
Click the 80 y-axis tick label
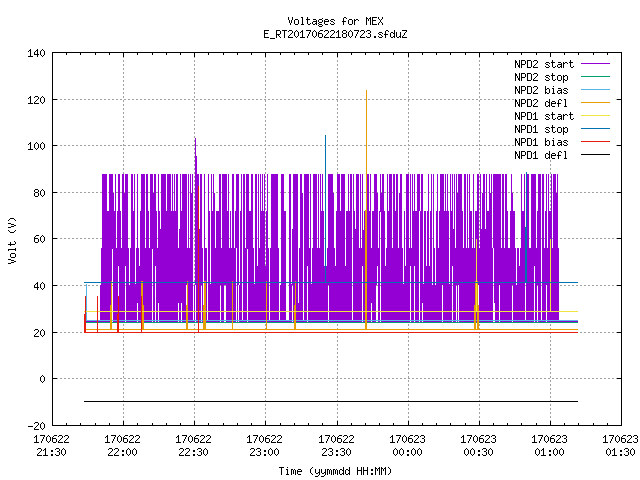39,193
